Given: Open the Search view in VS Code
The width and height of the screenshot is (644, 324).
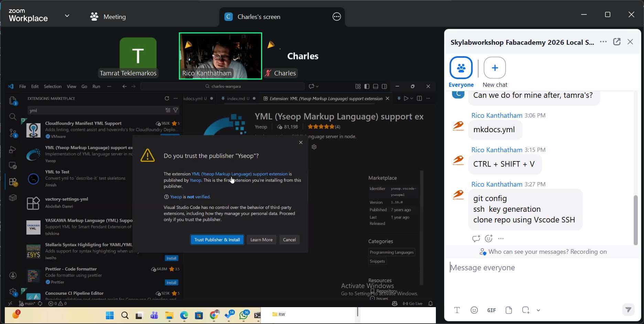Looking at the screenshot, I should coord(13,117).
